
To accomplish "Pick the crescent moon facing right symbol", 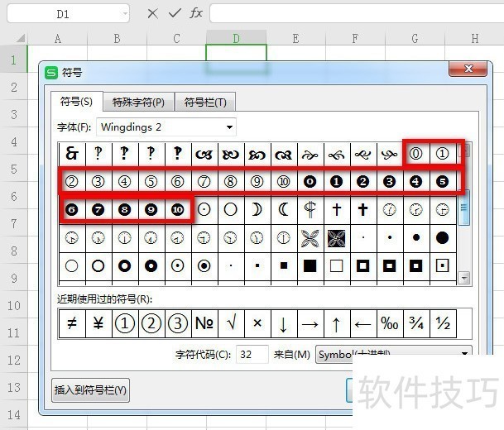I will [x=257, y=210].
